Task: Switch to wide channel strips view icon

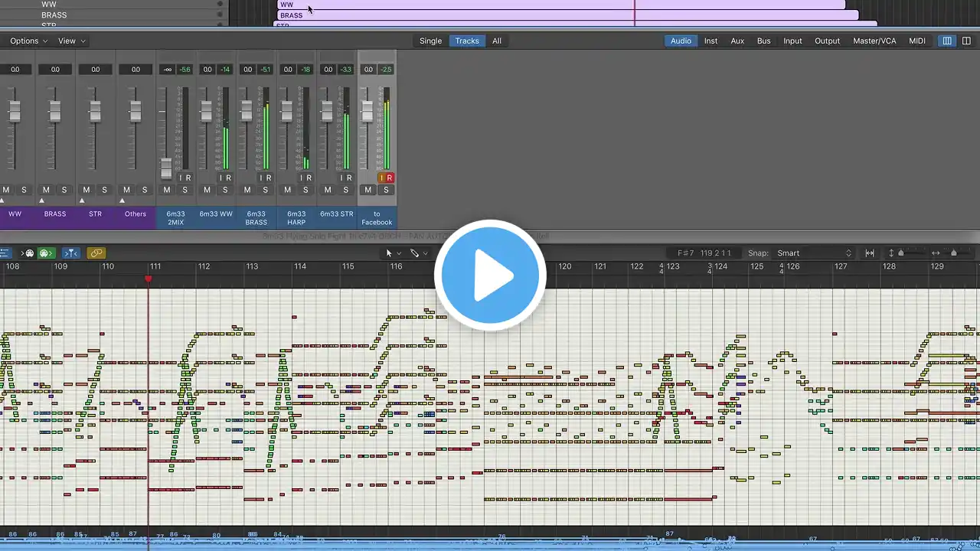Action: [968, 41]
